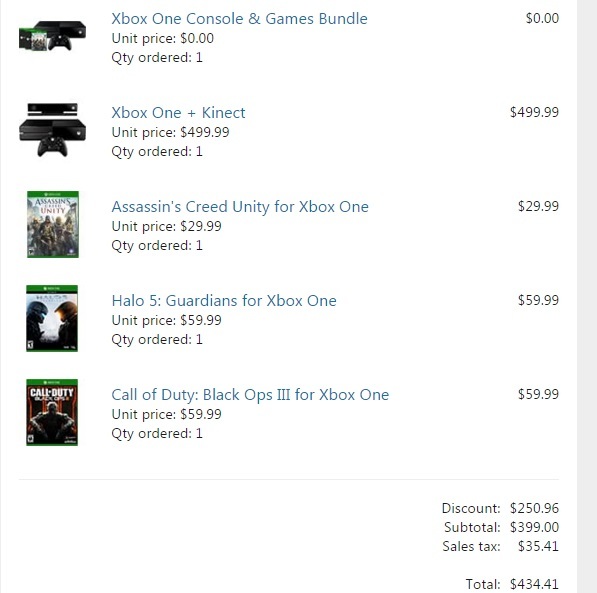The image size is (597, 593).
Task: Click the Call of Duty Black Ops cover
Action: 52,412
